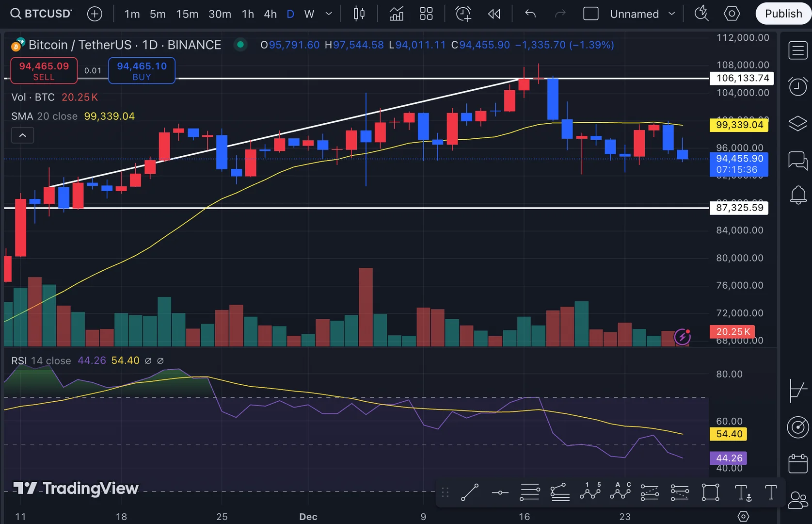Switch to the 4h timeframe
Viewport: 812px width, 524px height.
pyautogui.click(x=270, y=14)
